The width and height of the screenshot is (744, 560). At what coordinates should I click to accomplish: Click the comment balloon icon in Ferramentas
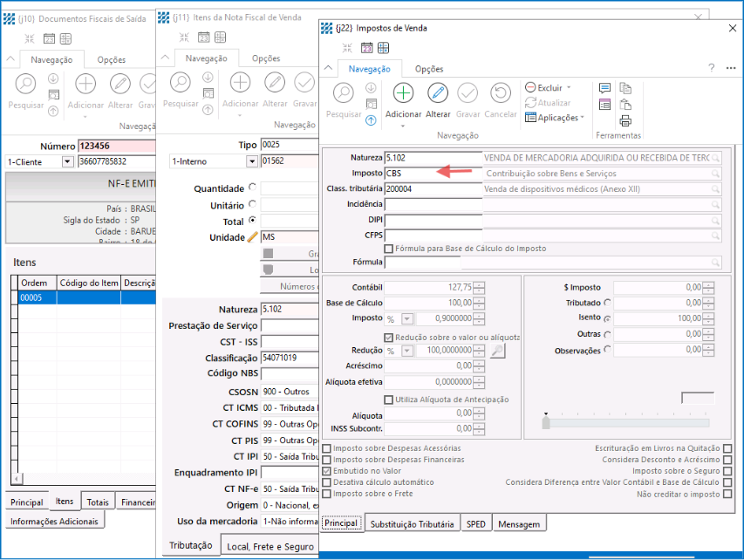(x=604, y=88)
